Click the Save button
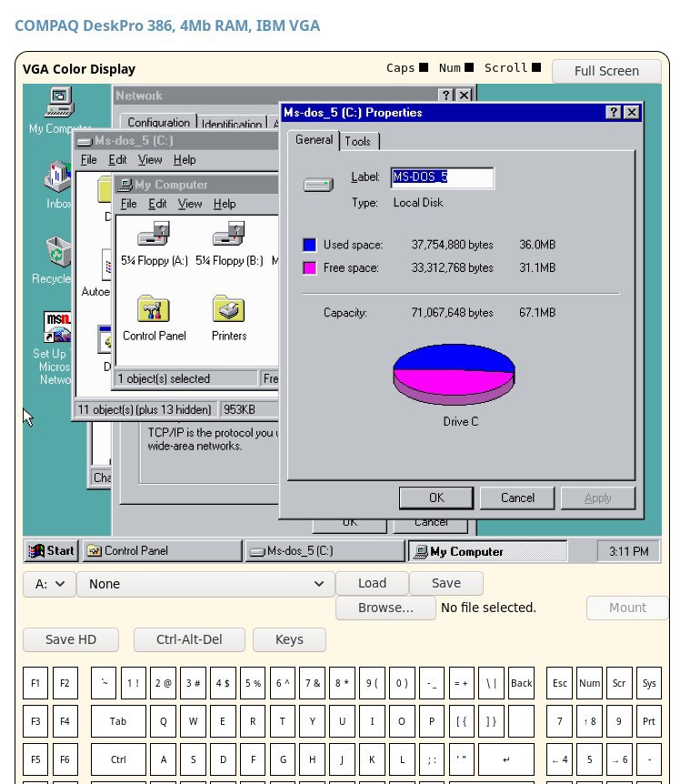Image resolution: width=680 pixels, height=784 pixels. coord(446,583)
